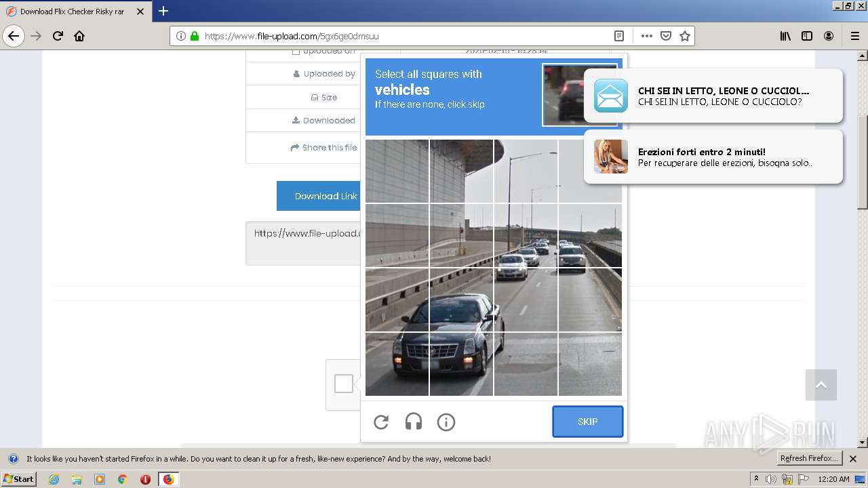Switch to Firefox taskbar button

(x=168, y=479)
